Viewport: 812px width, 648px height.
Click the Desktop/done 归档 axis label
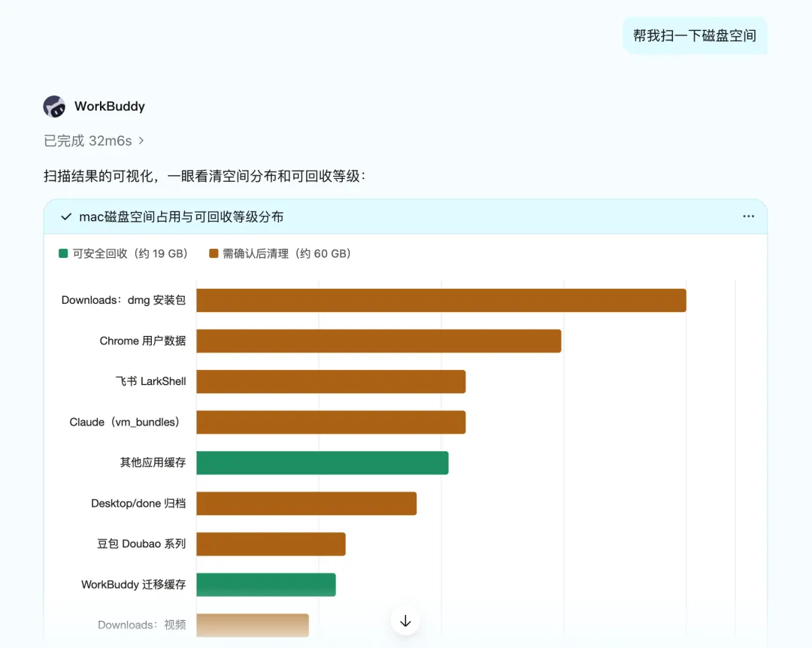pos(138,504)
